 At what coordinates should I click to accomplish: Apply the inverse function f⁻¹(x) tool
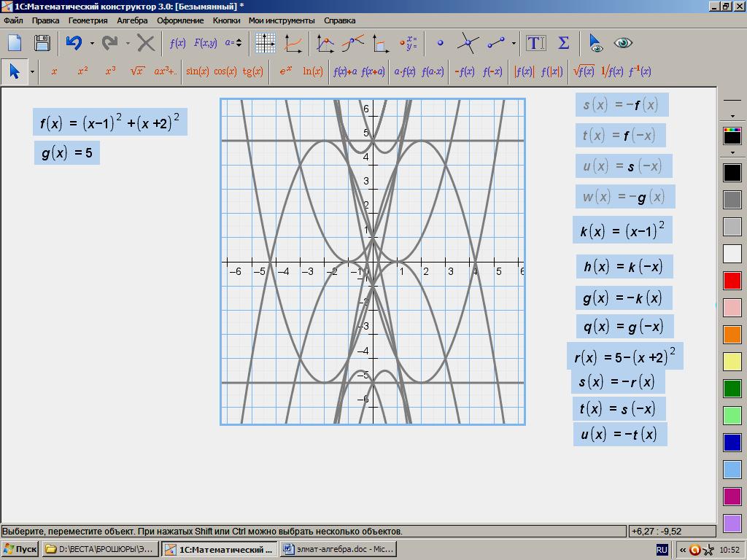point(639,71)
